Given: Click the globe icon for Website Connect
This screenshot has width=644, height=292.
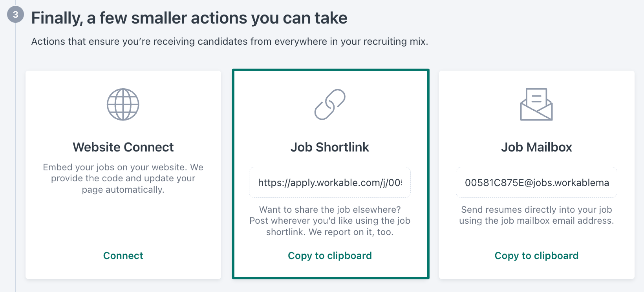Looking at the screenshot, I should pos(123,104).
